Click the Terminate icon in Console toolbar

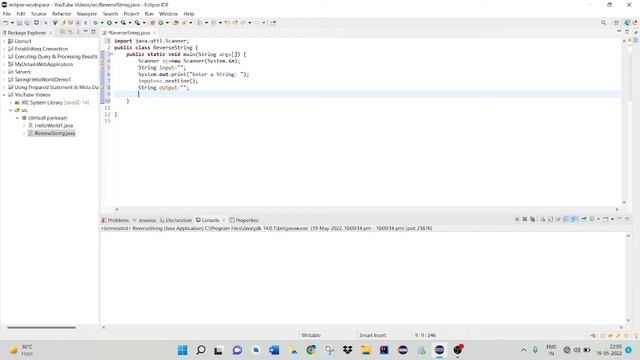517,220
